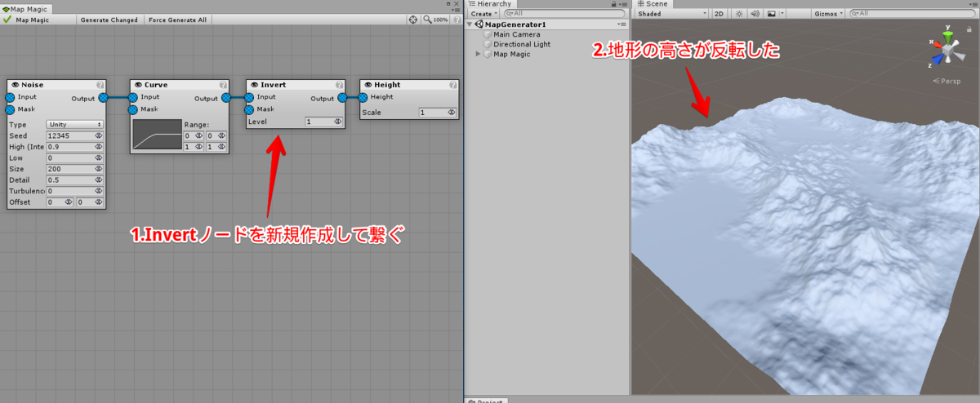Click the Invert node Input connector
This screenshot has width=980, height=403.
coord(248,97)
